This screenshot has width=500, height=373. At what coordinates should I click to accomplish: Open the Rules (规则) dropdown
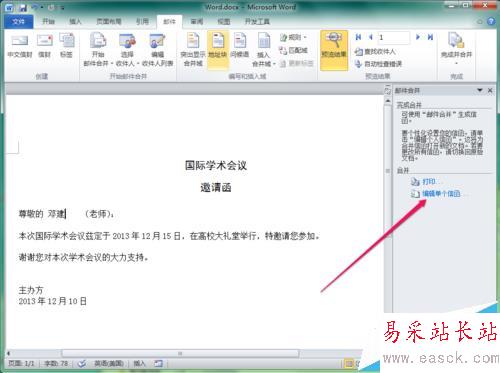coord(293,37)
